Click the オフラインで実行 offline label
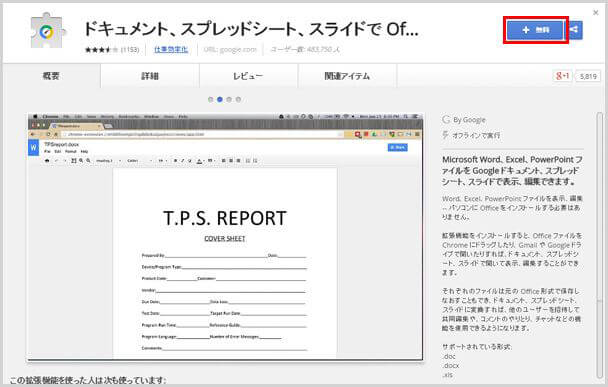Viewport: 608px width, 387px height. 472,135
